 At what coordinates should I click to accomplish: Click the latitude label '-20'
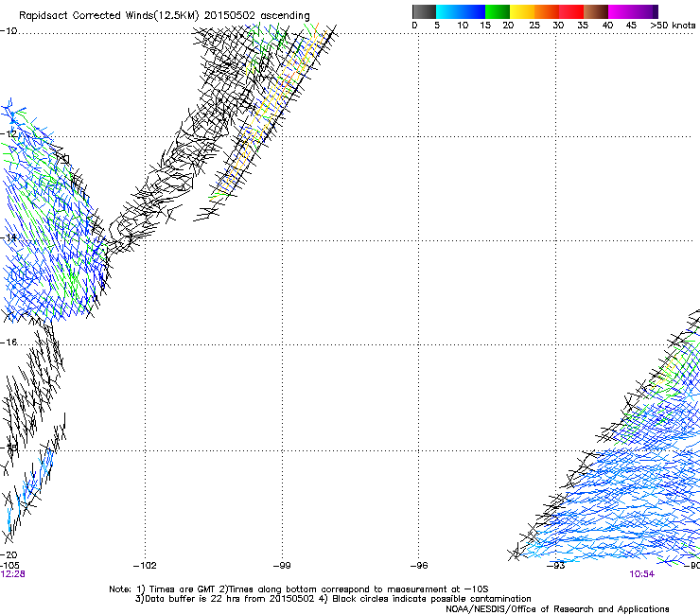click(9, 554)
